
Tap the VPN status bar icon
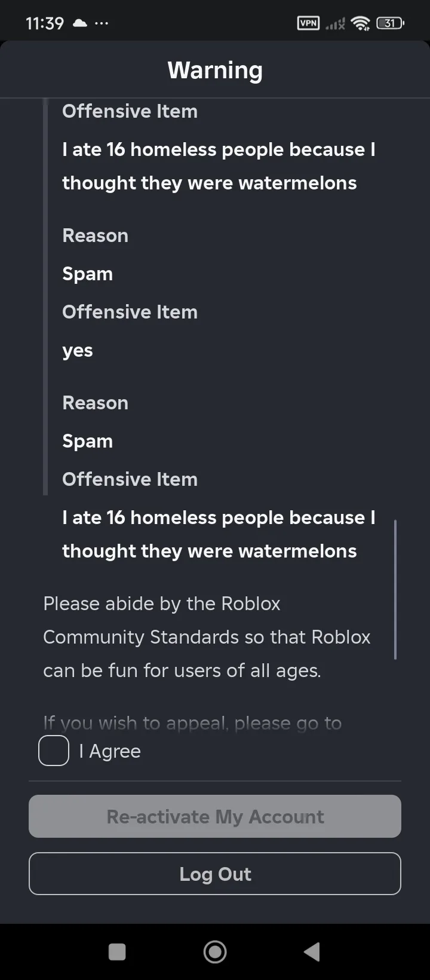coord(308,23)
